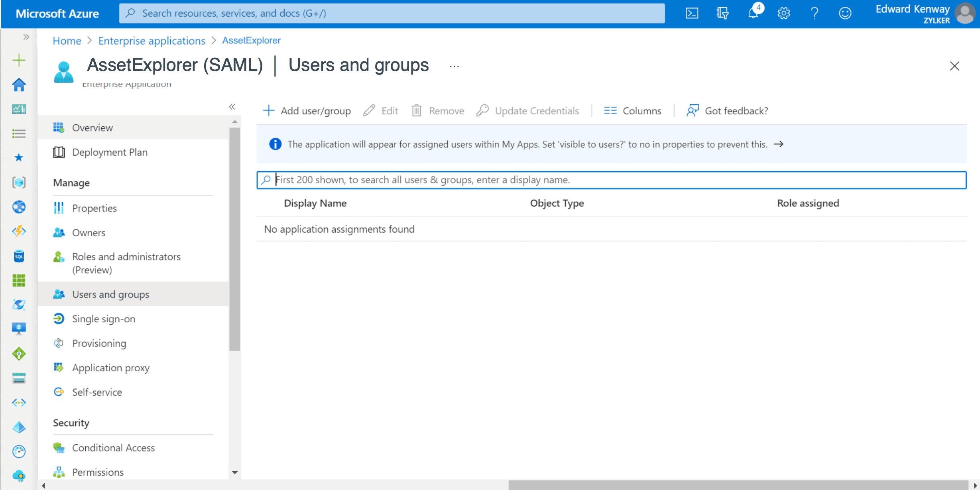Focus the users and groups search field
The width and height of the screenshot is (980, 490).
612,180
